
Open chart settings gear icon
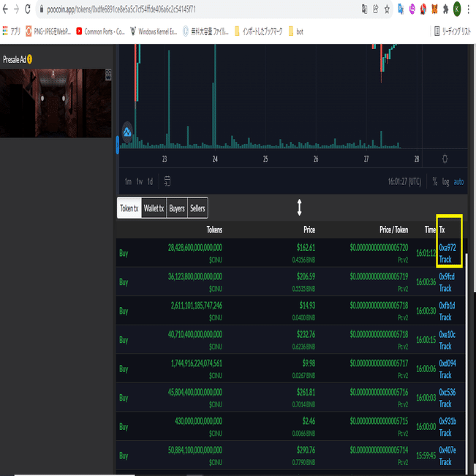445,159
